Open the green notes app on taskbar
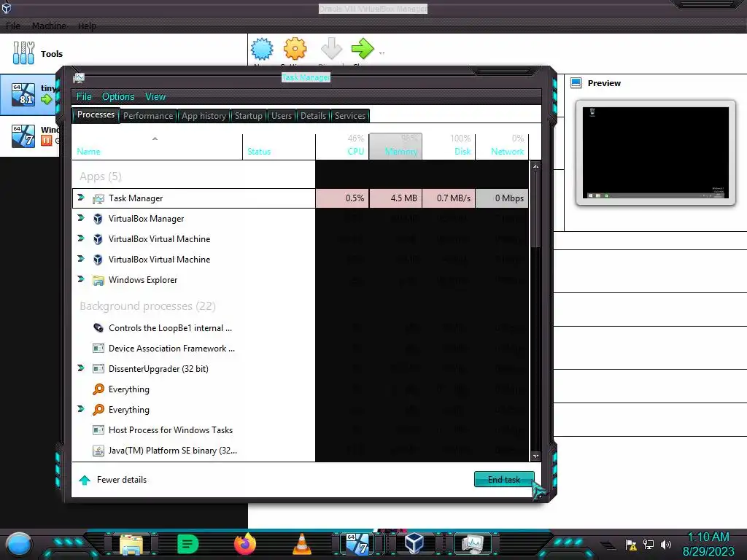Image resolution: width=747 pixels, height=560 pixels. pos(187,544)
